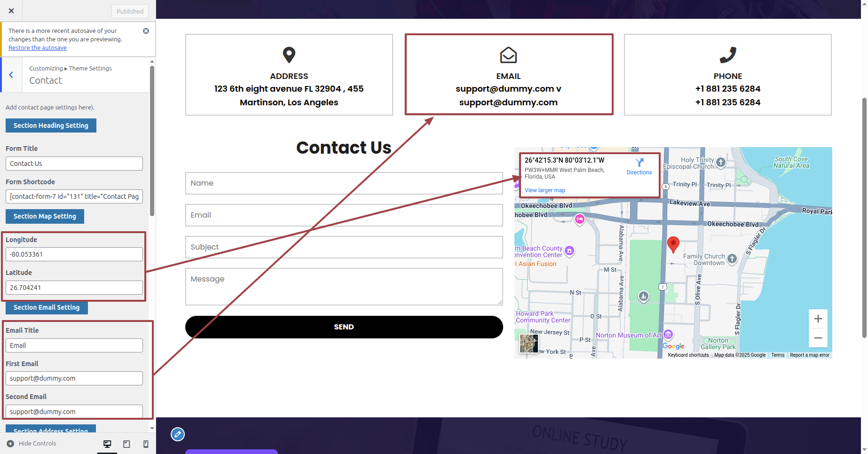
Task: Click the First Email text field
Action: [74, 378]
